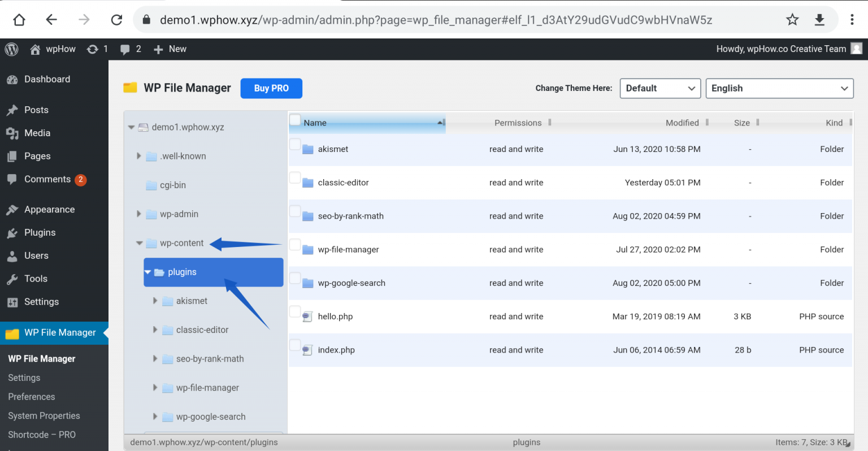This screenshot has width=868, height=451.
Task: Check the index.php row checkbox
Action: tap(295, 345)
